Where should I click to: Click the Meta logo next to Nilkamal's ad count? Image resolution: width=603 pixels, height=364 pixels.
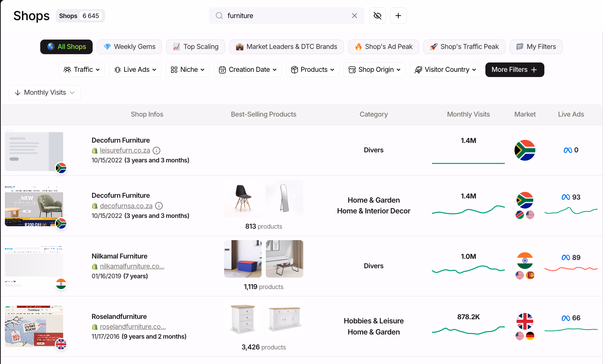tap(567, 257)
